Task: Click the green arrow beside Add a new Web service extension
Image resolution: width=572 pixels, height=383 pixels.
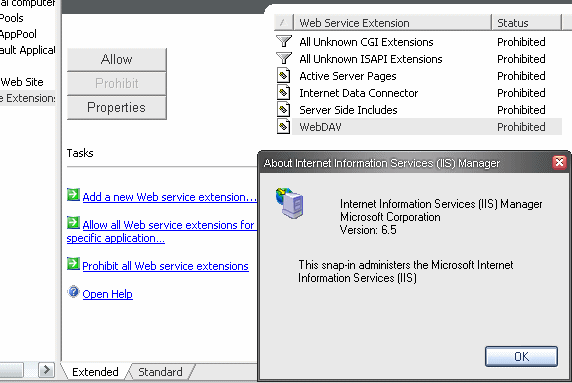Action: [73, 195]
